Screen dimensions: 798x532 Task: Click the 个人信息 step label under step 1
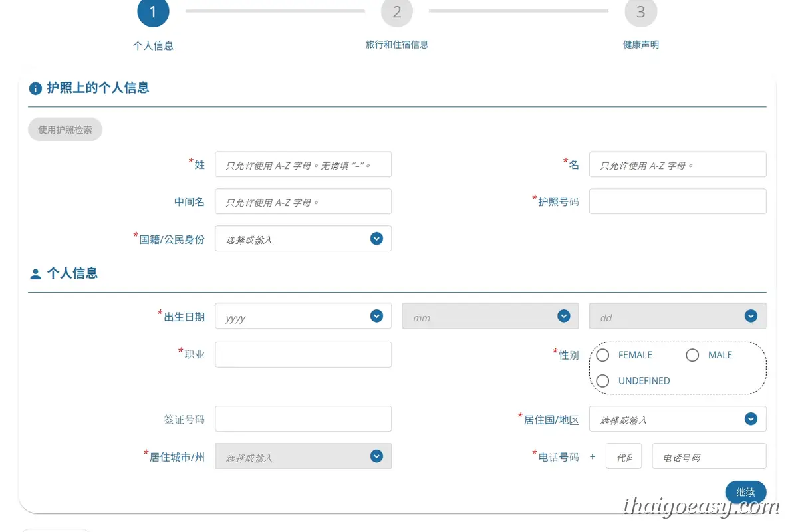click(154, 46)
